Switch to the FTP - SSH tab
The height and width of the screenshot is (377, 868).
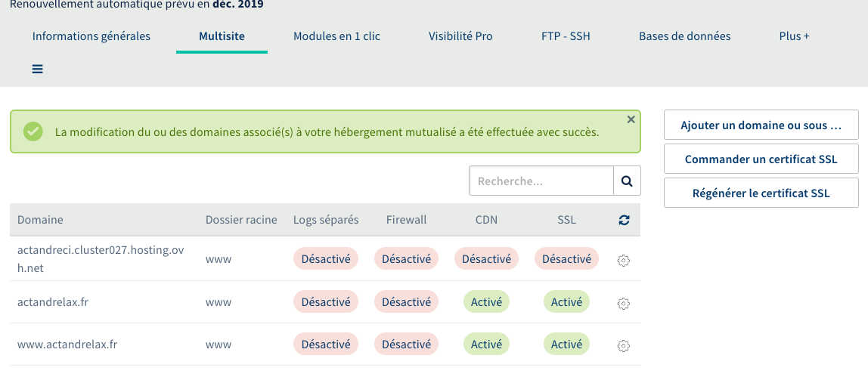pyautogui.click(x=566, y=36)
